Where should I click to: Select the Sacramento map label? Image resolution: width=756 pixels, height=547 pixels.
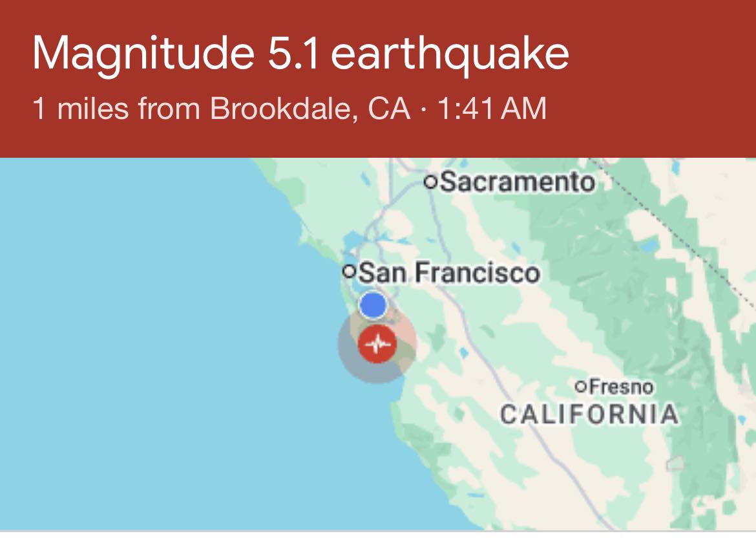point(516,182)
